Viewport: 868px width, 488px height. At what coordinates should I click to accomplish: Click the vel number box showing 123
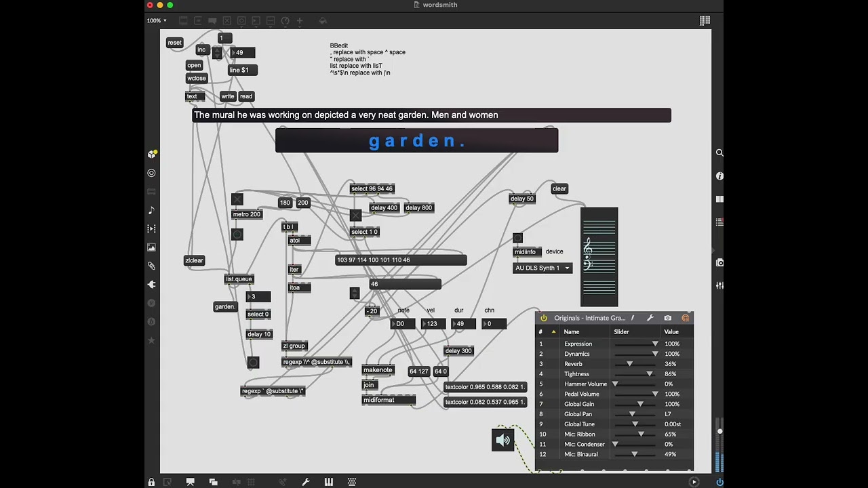click(x=433, y=324)
